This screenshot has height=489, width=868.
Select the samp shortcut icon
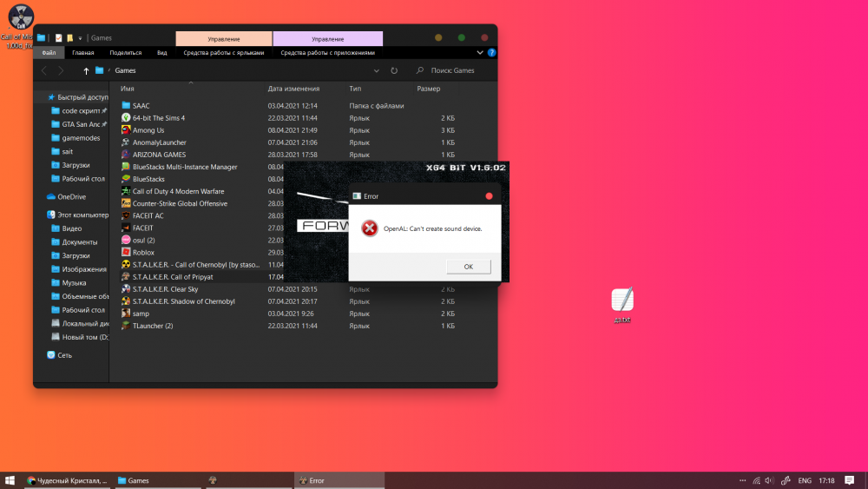[x=126, y=314]
